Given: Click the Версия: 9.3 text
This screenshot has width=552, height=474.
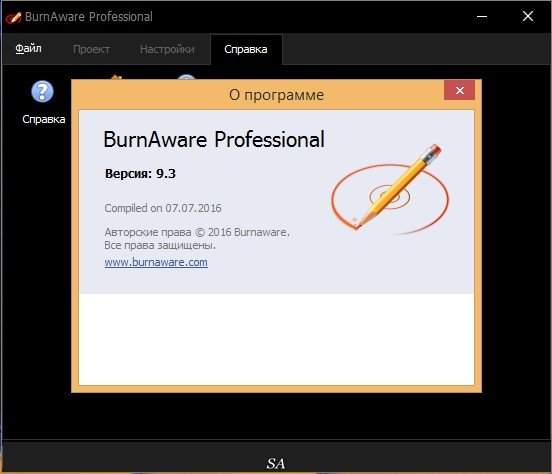Looking at the screenshot, I should pos(140,173).
